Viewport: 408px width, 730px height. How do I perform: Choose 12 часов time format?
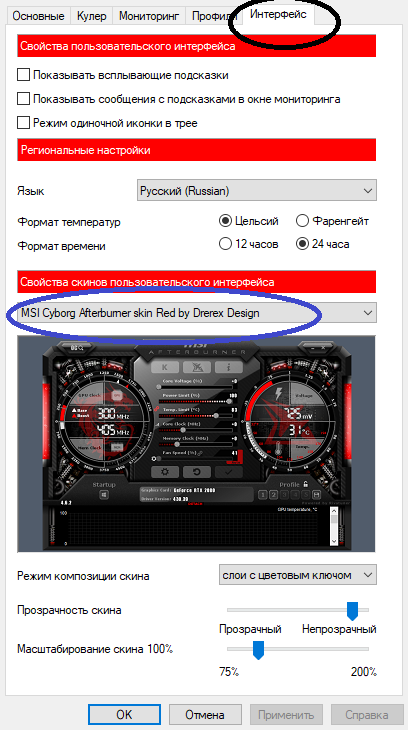249,244
